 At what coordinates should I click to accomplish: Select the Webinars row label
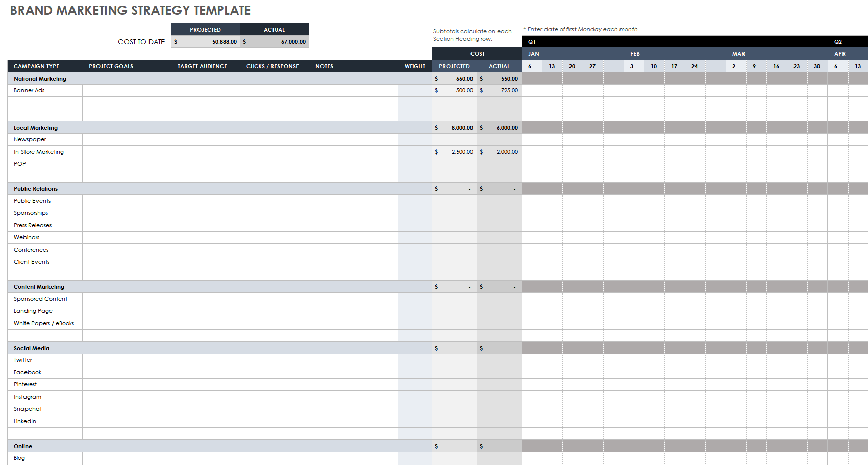(x=27, y=237)
